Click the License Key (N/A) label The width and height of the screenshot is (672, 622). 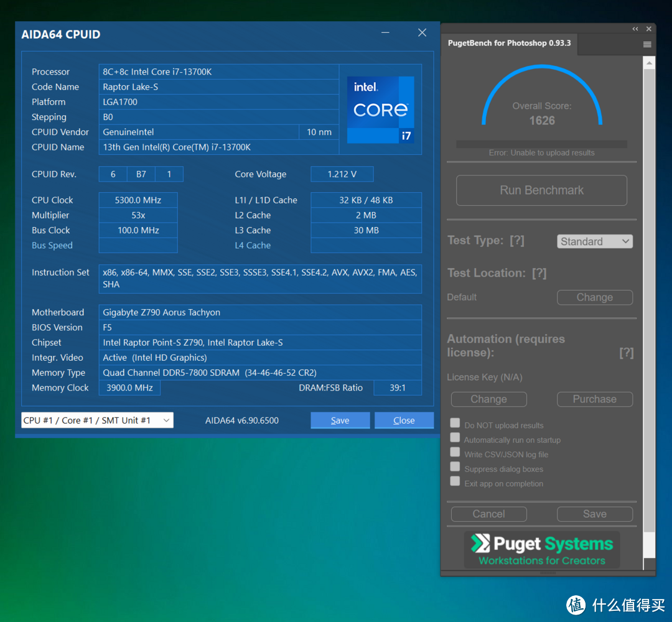coord(485,378)
